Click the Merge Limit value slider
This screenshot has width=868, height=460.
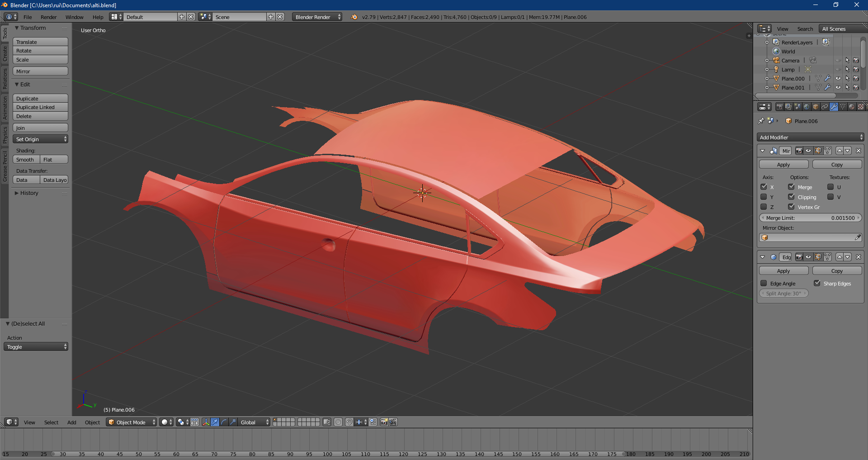[811, 218]
